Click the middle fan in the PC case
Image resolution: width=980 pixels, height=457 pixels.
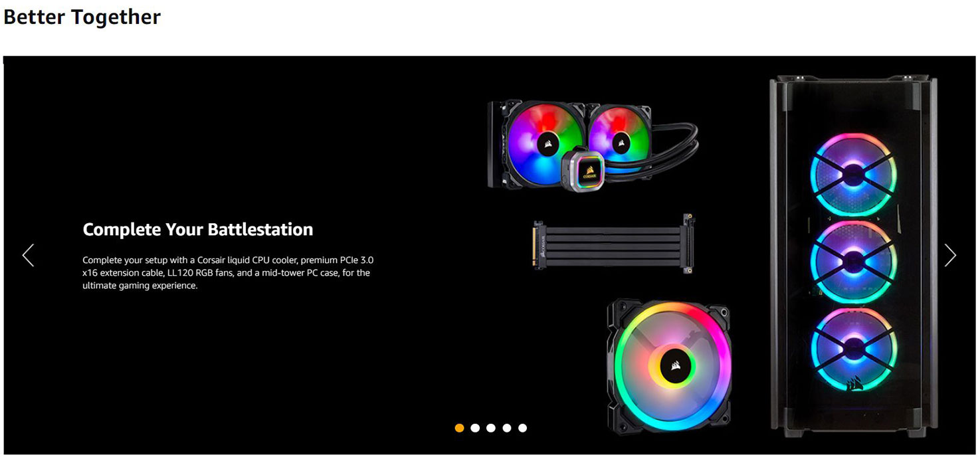(854, 262)
